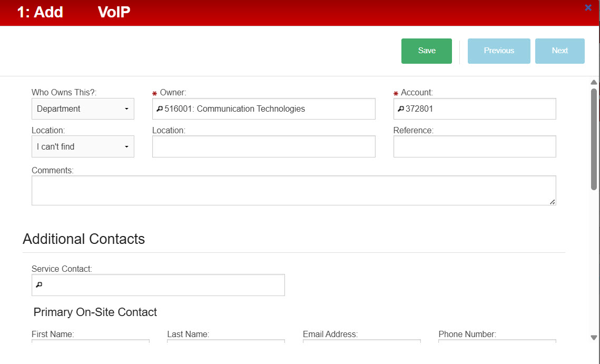Click the scrollbar up arrow
This screenshot has height=364, width=600.
point(594,82)
